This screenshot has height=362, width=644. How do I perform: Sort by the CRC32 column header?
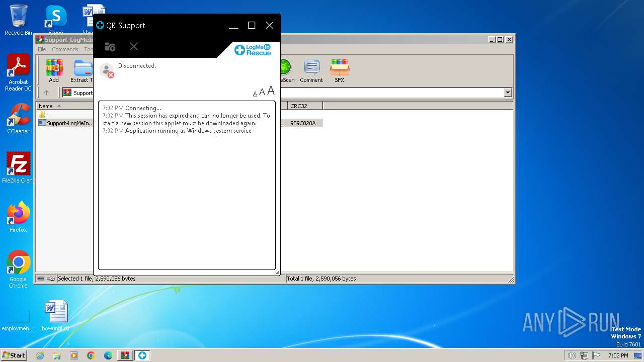pyautogui.click(x=305, y=106)
